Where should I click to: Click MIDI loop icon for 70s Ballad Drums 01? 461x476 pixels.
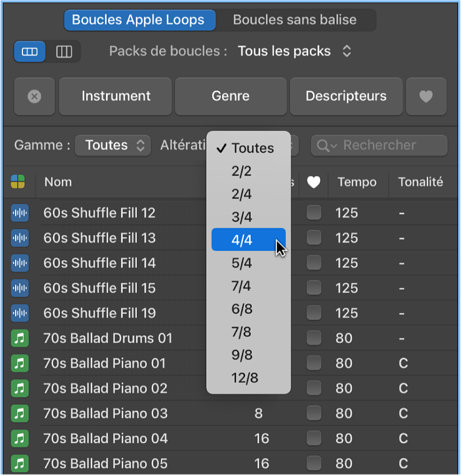point(20,338)
